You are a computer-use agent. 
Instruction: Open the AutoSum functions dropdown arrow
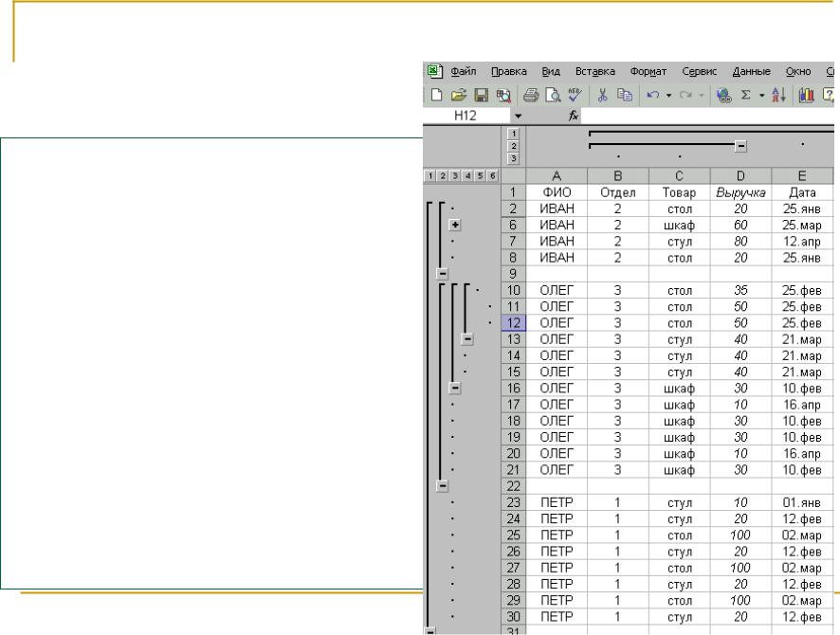(762, 96)
